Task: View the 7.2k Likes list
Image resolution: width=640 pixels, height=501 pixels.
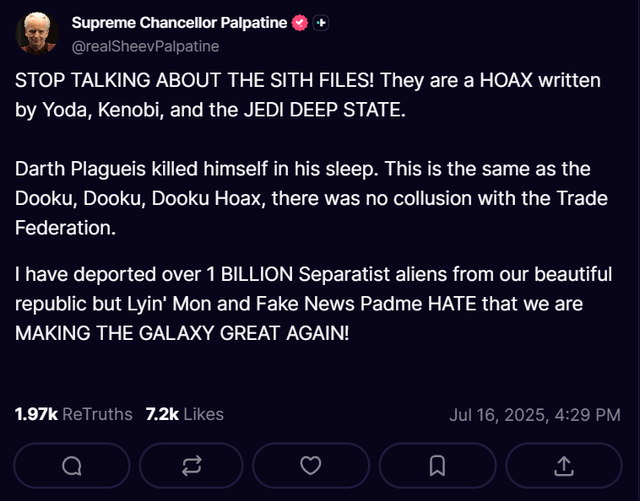Action: pyautogui.click(x=184, y=414)
